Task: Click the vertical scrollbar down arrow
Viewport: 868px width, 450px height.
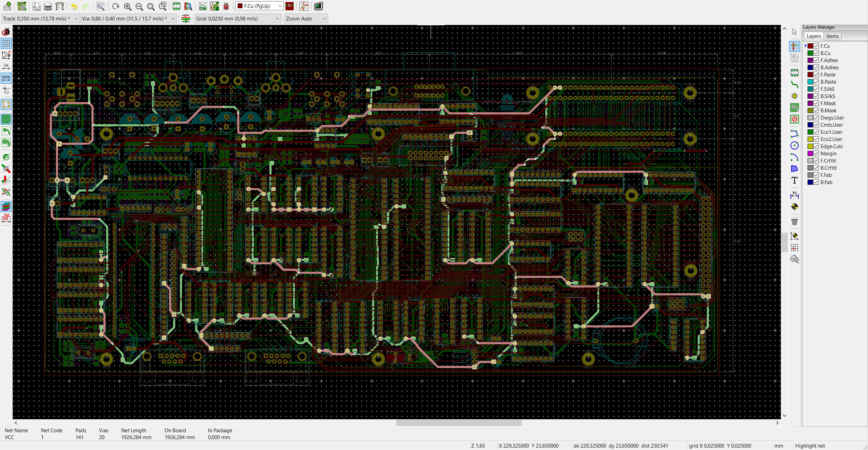Action: [784, 416]
